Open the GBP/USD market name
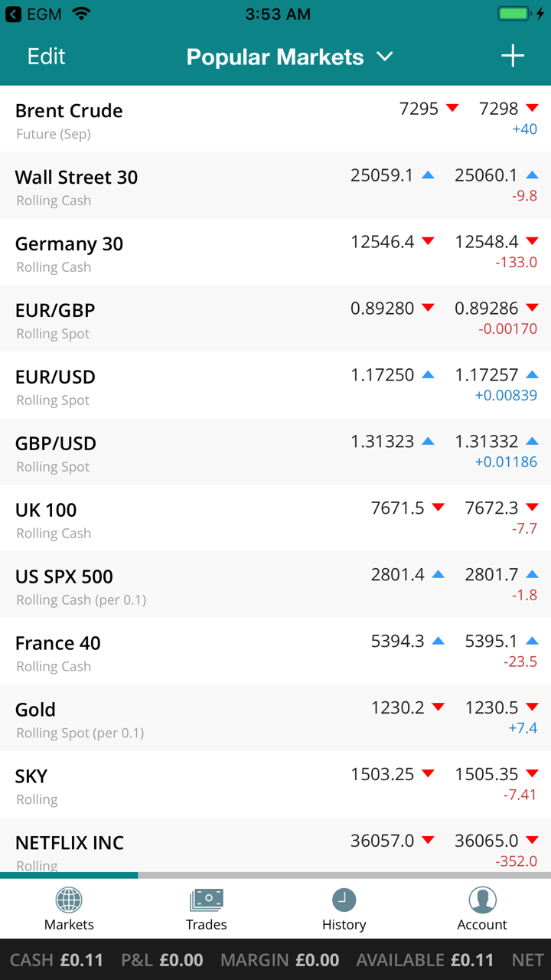 (x=56, y=443)
